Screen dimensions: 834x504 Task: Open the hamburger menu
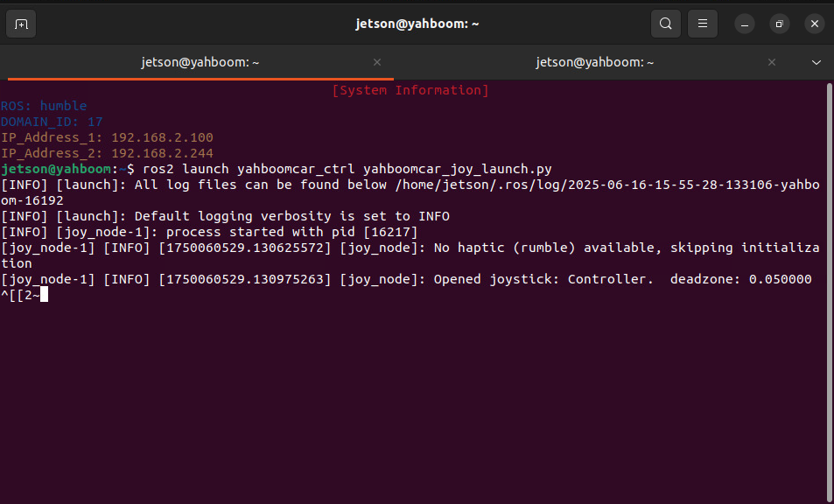(703, 24)
